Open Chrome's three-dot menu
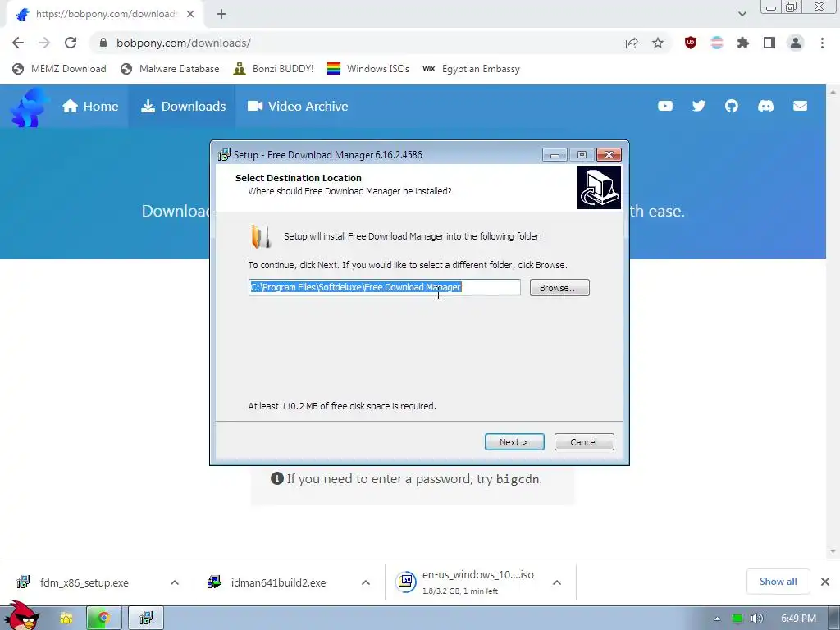Image resolution: width=840 pixels, height=630 pixels. 822,43
